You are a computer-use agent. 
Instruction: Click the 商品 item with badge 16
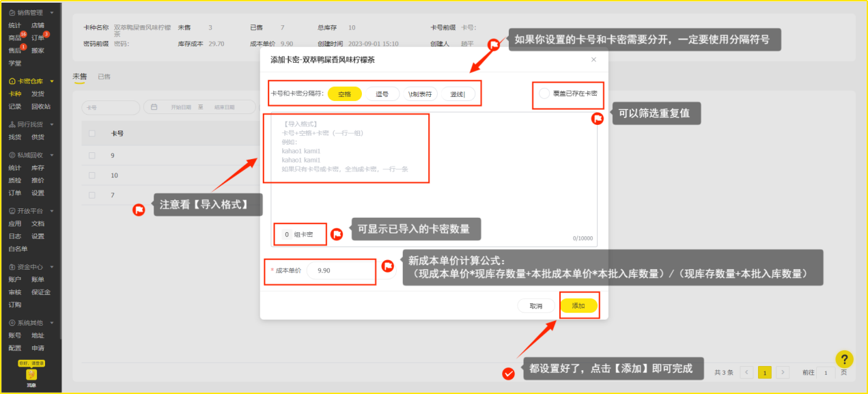15,38
